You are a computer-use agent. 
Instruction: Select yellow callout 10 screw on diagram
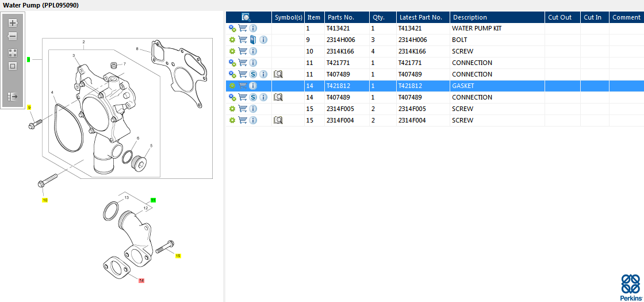coord(45,200)
